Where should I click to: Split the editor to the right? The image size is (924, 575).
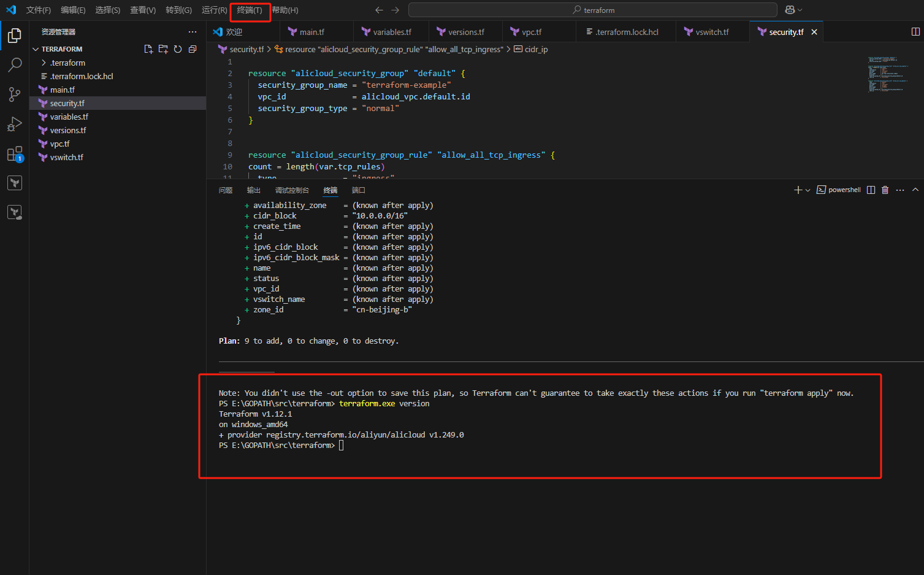[x=915, y=32]
